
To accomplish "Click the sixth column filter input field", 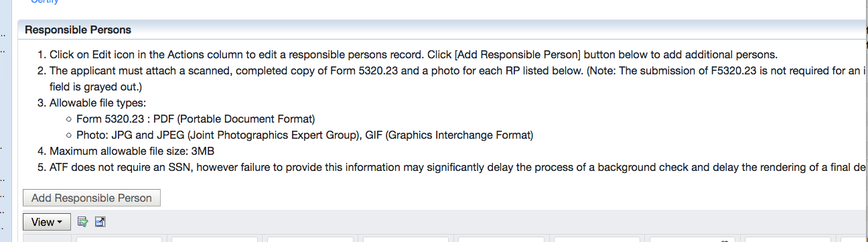I will [597, 239].
